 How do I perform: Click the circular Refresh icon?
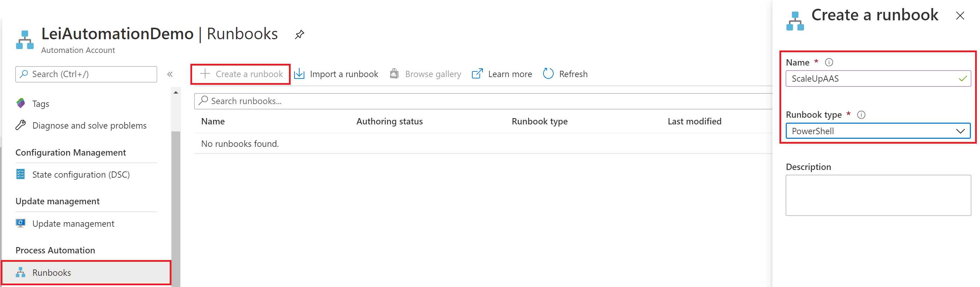tap(548, 74)
